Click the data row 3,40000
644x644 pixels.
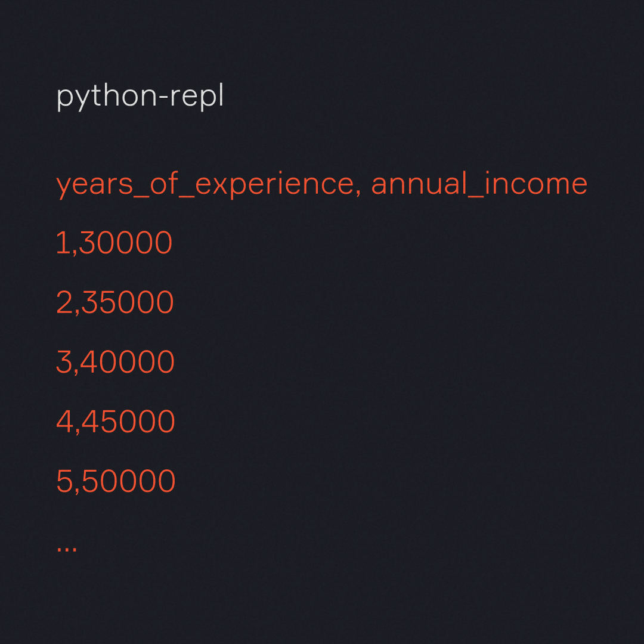(116, 362)
